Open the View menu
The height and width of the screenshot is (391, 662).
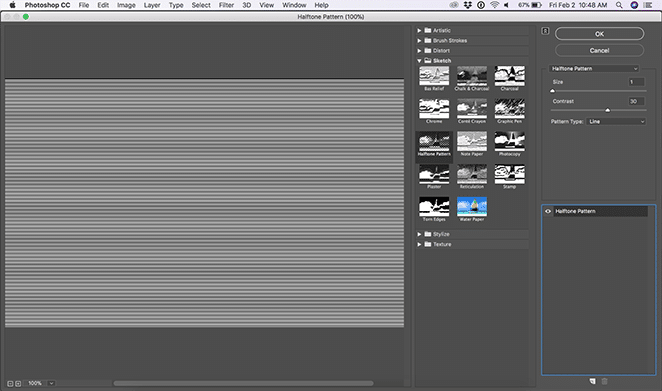pyautogui.click(x=266, y=5)
